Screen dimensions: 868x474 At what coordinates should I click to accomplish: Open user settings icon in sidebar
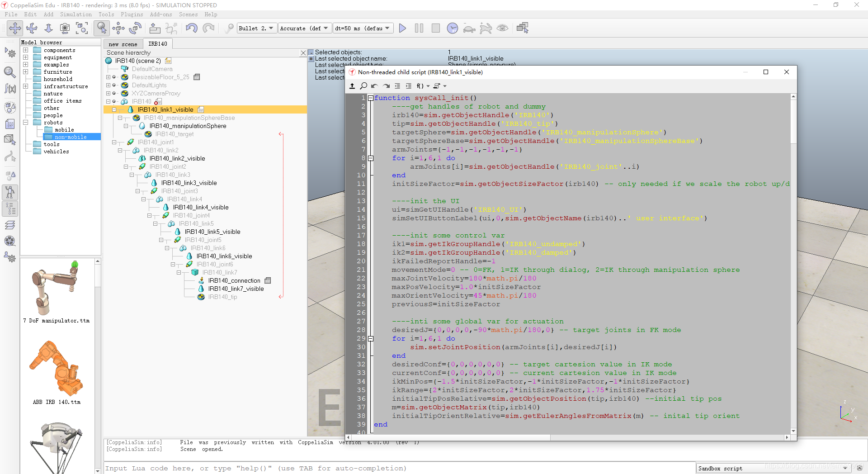point(10,258)
